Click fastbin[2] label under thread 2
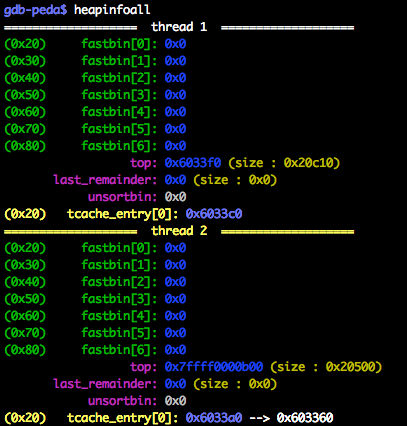This screenshot has width=407, height=426. click(119, 282)
